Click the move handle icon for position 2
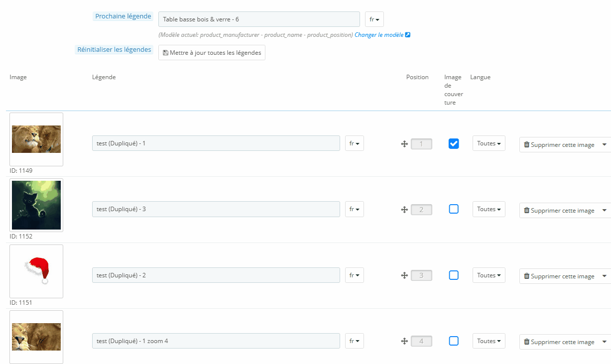 (x=404, y=210)
